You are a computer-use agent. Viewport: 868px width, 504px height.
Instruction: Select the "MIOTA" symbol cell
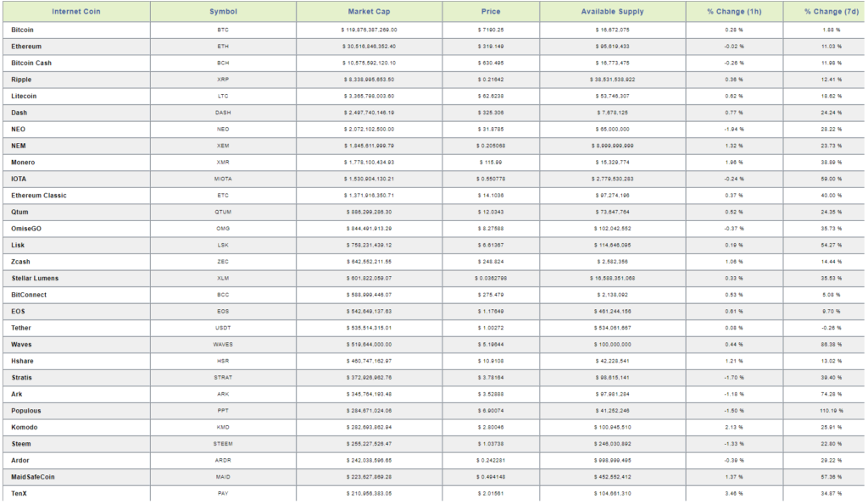pos(223,180)
